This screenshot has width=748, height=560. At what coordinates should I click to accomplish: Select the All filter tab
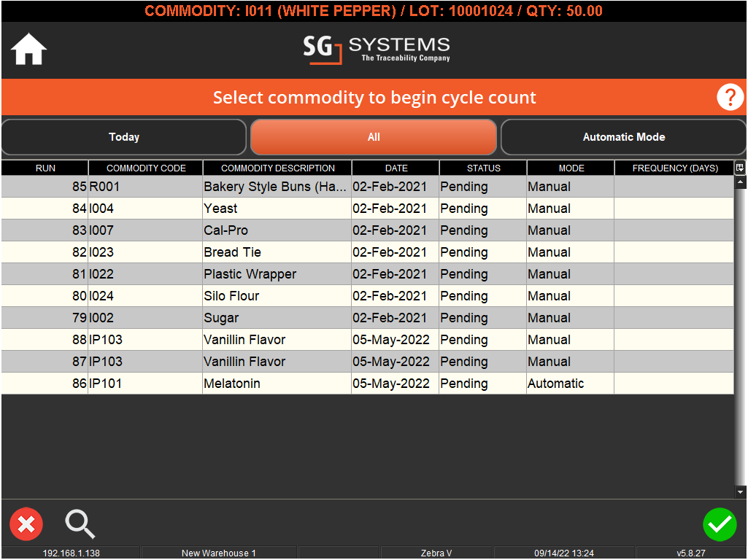[374, 137]
